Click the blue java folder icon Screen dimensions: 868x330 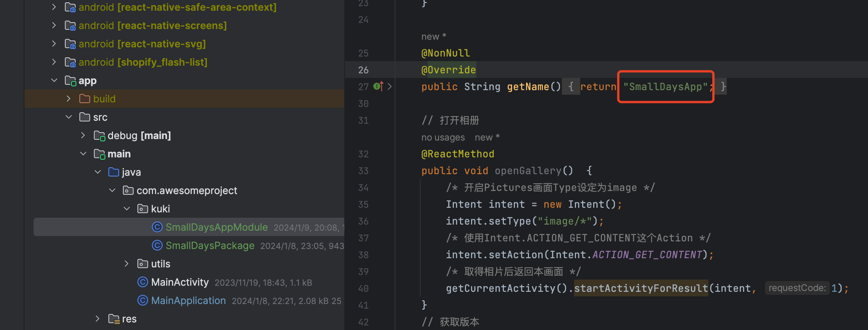(x=114, y=172)
